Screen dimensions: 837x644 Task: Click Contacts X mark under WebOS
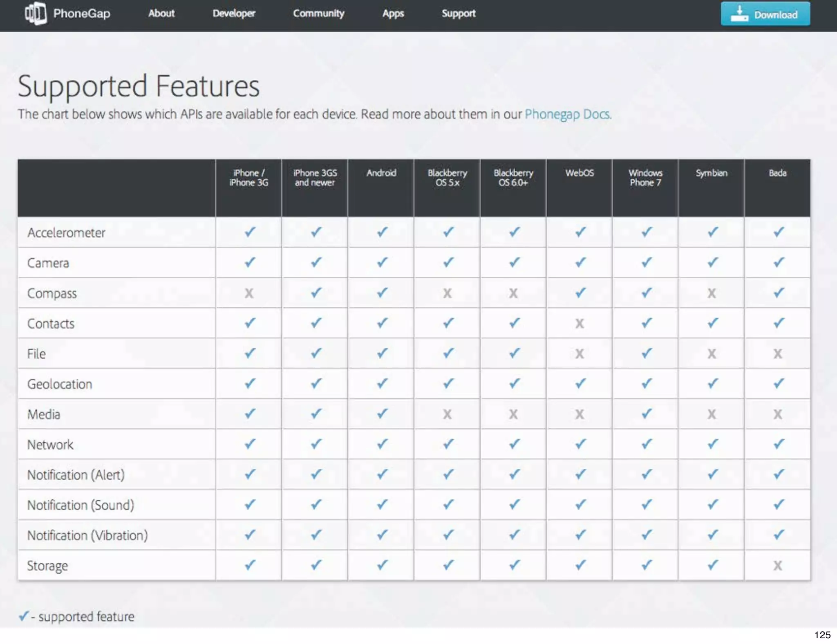click(x=579, y=324)
